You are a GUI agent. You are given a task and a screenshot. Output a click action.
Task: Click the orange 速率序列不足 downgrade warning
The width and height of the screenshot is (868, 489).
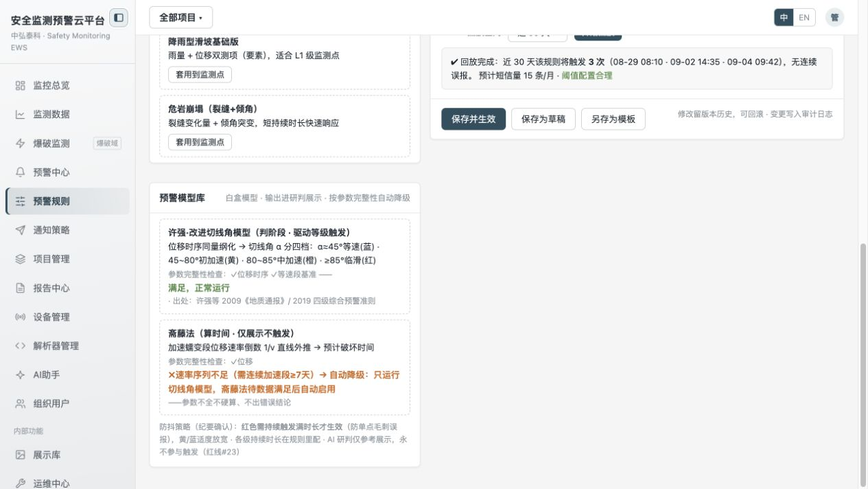click(x=283, y=382)
